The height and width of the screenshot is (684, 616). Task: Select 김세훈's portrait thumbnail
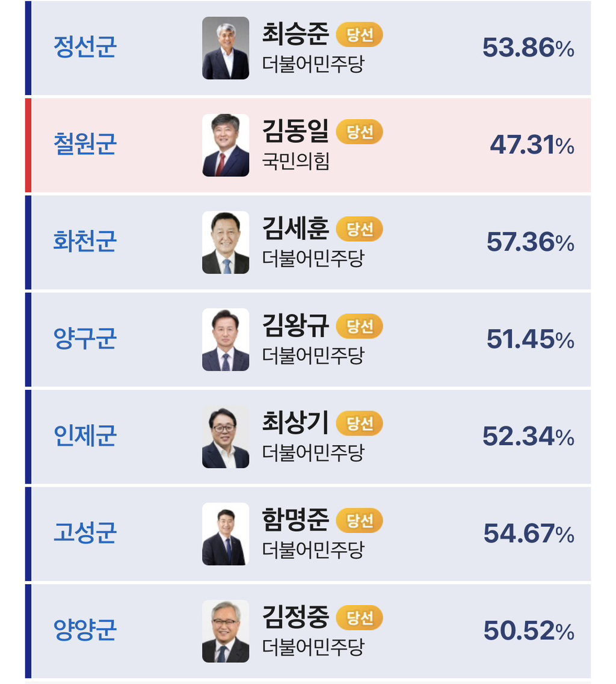226,242
